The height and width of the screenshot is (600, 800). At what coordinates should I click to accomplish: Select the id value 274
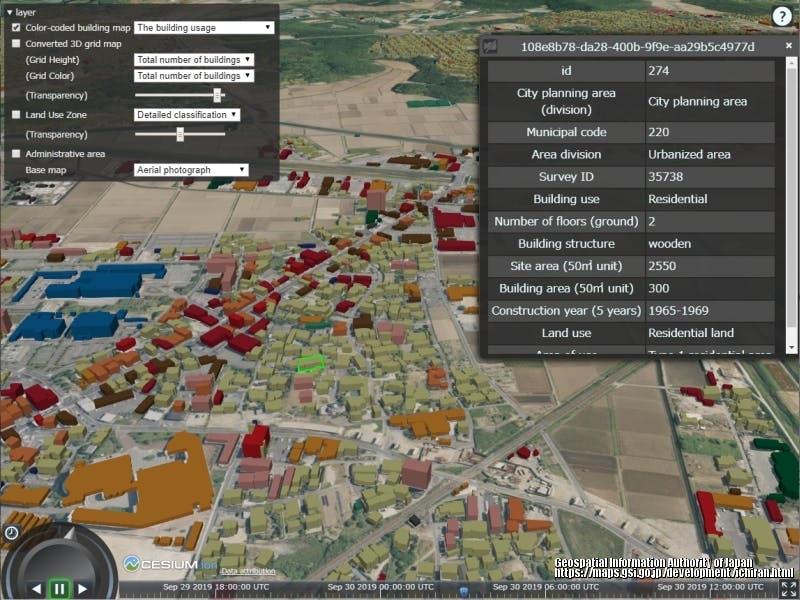point(659,71)
